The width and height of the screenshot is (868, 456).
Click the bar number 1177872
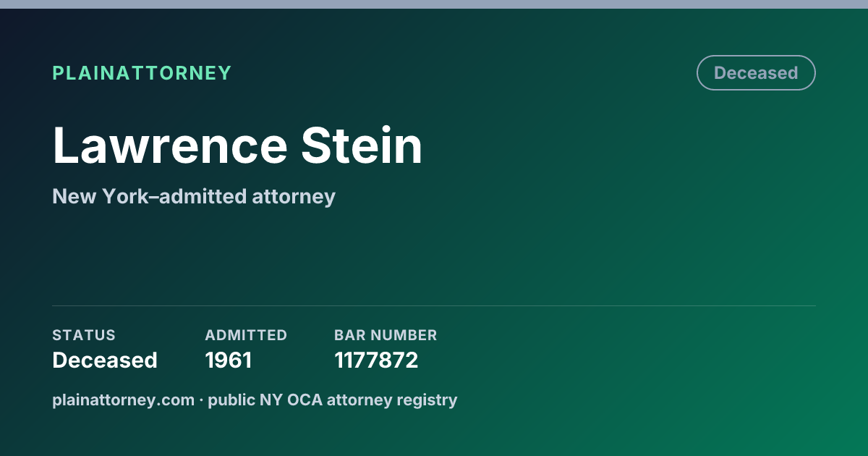[376, 360]
